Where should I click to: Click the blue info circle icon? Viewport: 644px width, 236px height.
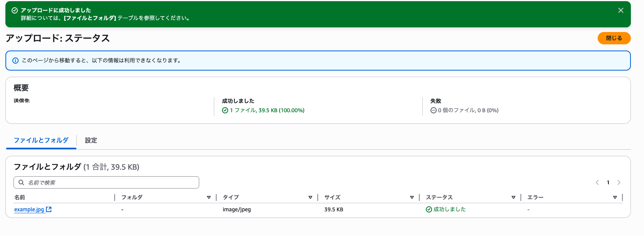[15, 61]
